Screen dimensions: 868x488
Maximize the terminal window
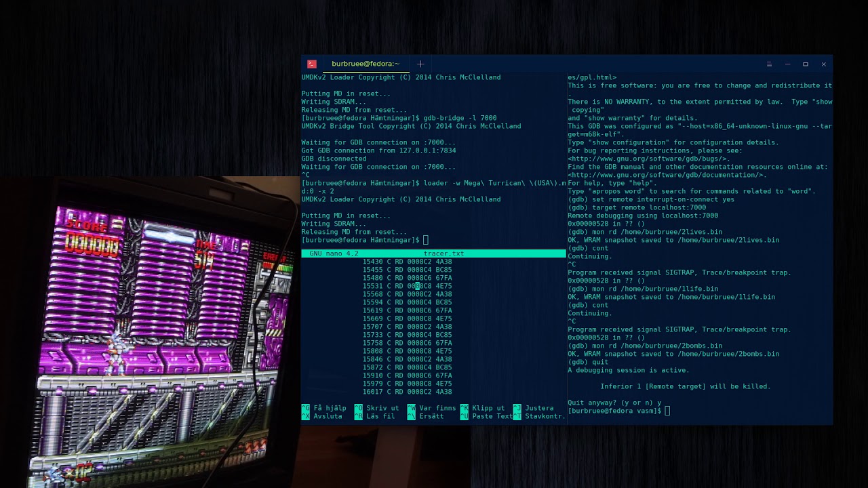pyautogui.click(x=806, y=64)
